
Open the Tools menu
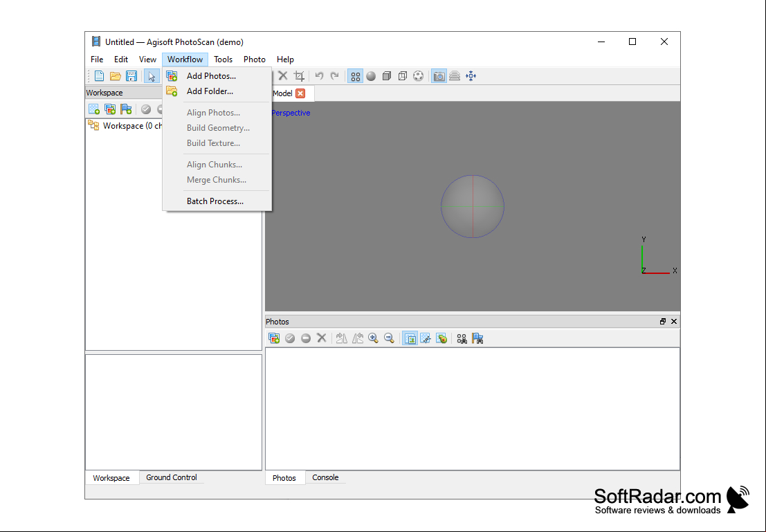[224, 59]
